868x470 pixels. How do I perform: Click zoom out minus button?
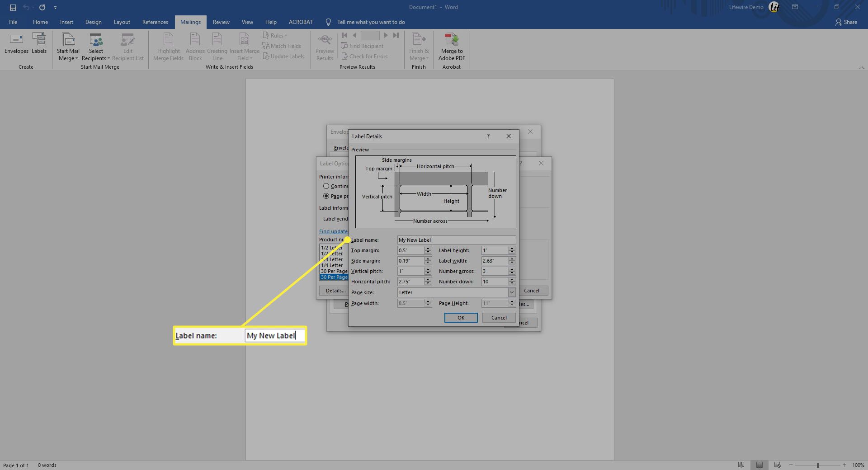pos(791,465)
